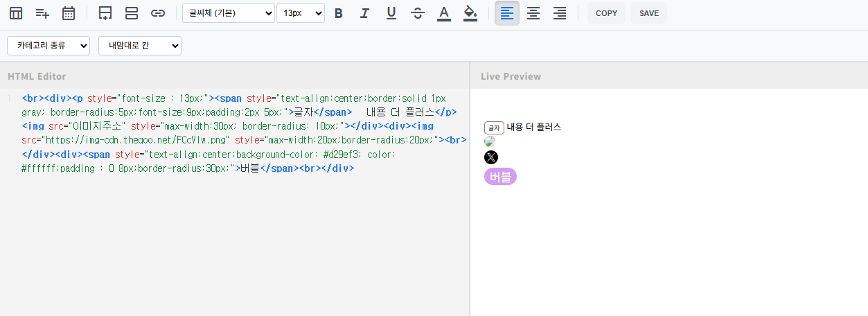Center align the text

point(533,13)
